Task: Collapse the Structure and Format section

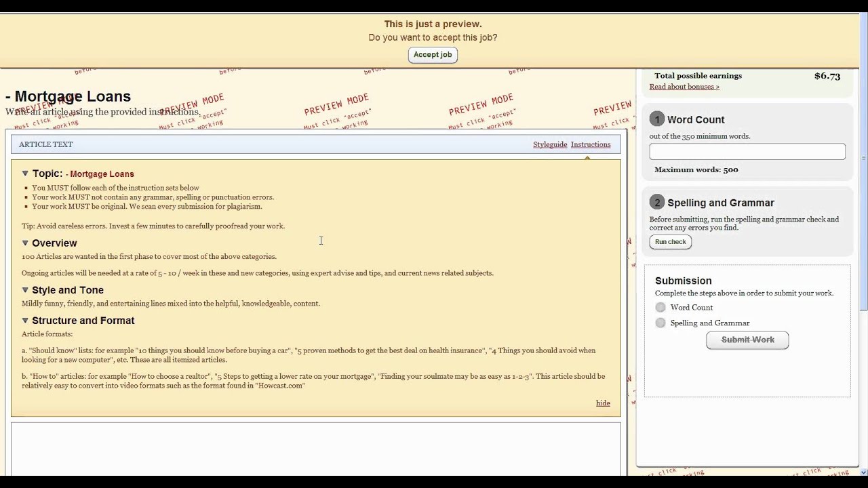Action: [25, 321]
